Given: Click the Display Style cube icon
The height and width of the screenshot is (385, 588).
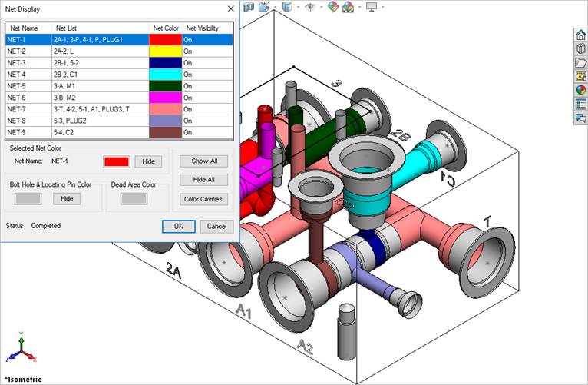Looking at the screenshot, I should (x=287, y=7).
